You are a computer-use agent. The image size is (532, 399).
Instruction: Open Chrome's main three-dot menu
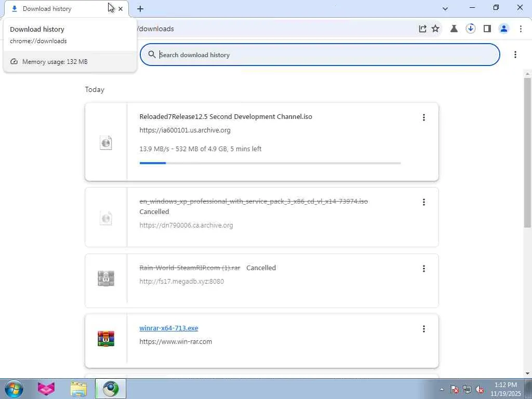pos(521,29)
